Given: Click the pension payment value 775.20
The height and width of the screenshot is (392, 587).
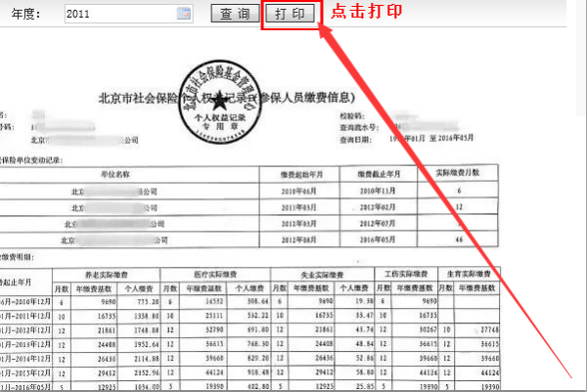Looking at the screenshot, I should click(148, 301).
